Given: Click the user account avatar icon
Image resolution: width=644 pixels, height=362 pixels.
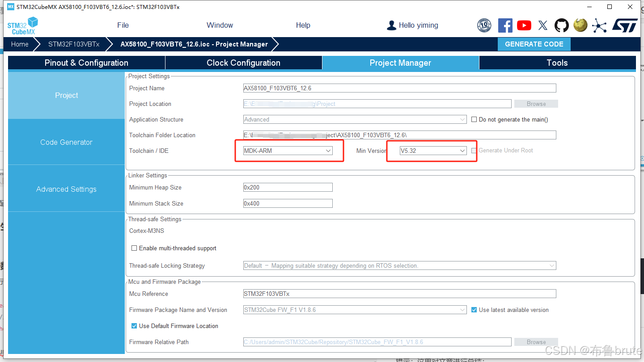Looking at the screenshot, I should point(391,25).
